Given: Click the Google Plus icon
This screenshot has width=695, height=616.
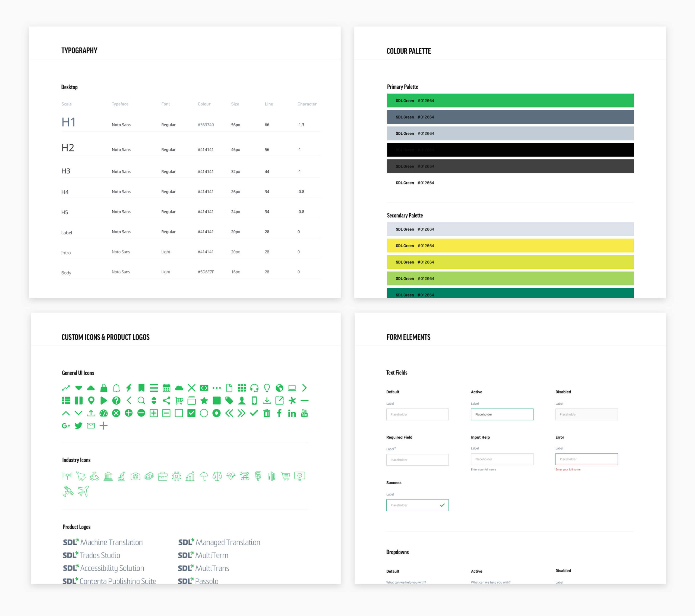Looking at the screenshot, I should (66, 426).
